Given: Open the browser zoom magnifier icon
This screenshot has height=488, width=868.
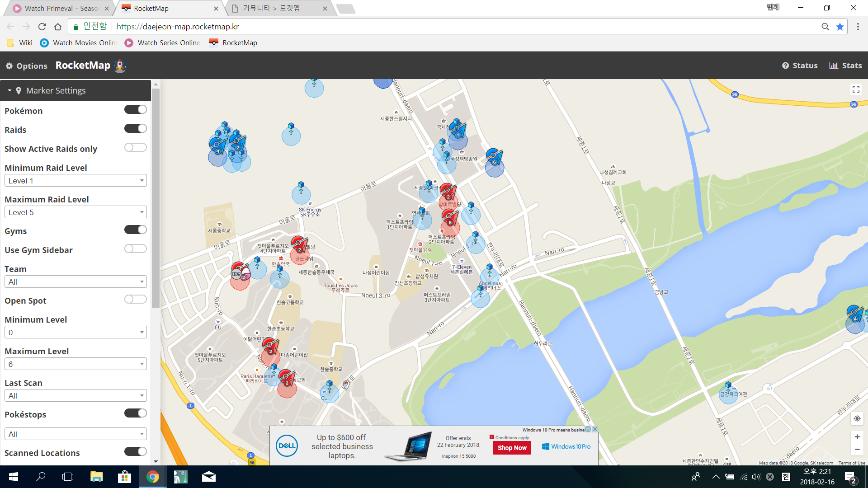Looking at the screenshot, I should pos(825,27).
